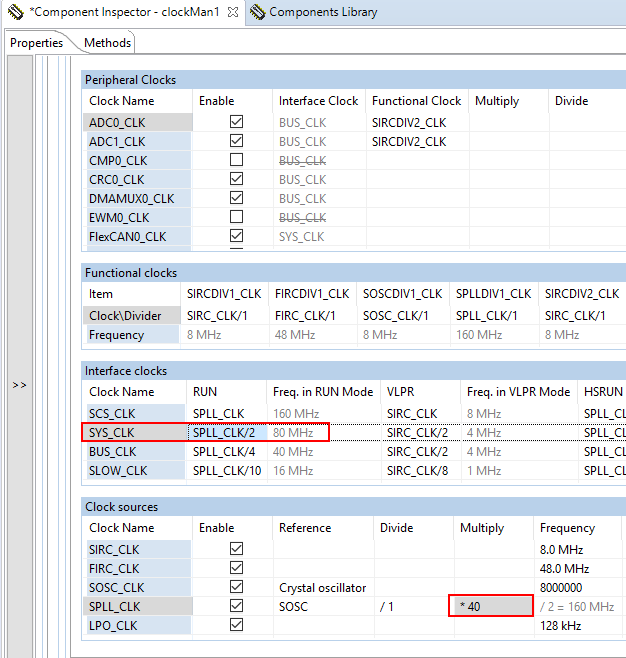Select the SLOW_CLK row name
626x658 pixels.
(x=134, y=471)
